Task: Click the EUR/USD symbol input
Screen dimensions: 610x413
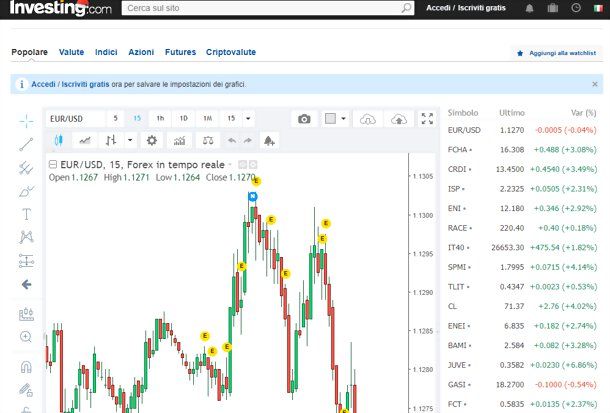Action: [x=75, y=119]
